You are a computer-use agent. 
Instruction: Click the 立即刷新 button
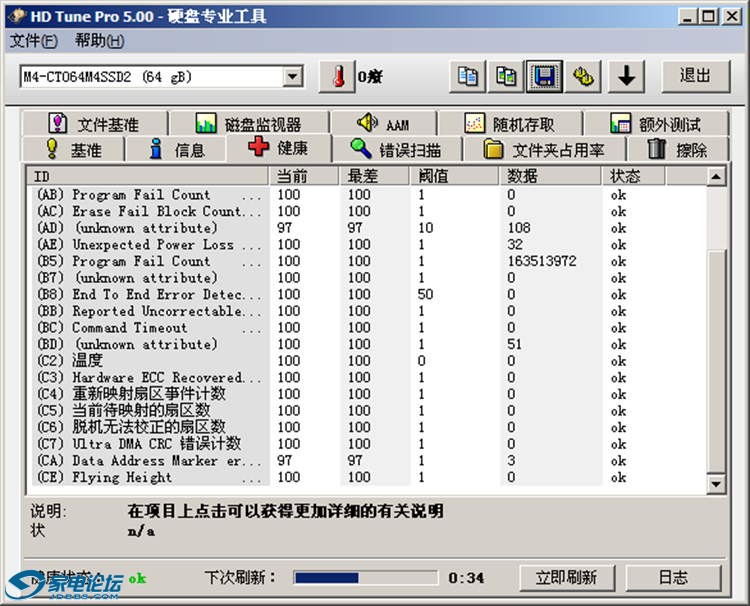pyautogui.click(x=567, y=578)
